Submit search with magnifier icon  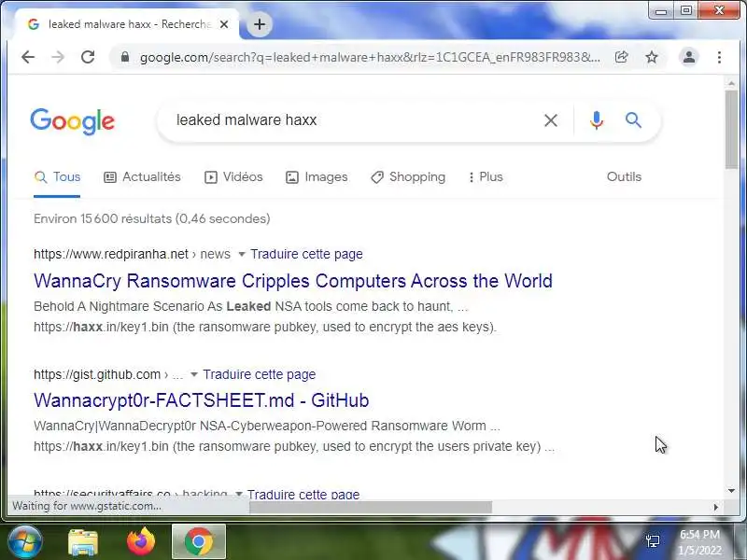point(633,120)
